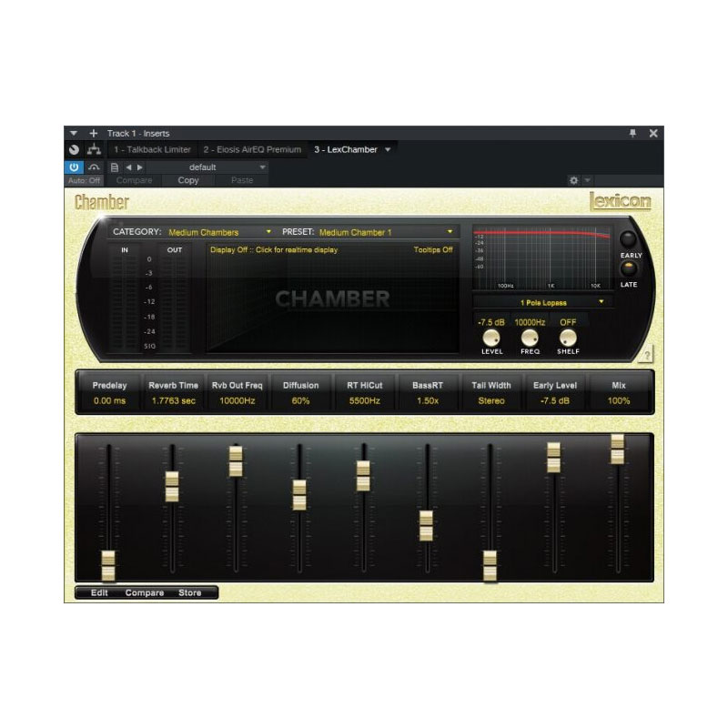
Task: Click the Copy button
Action: point(188,180)
